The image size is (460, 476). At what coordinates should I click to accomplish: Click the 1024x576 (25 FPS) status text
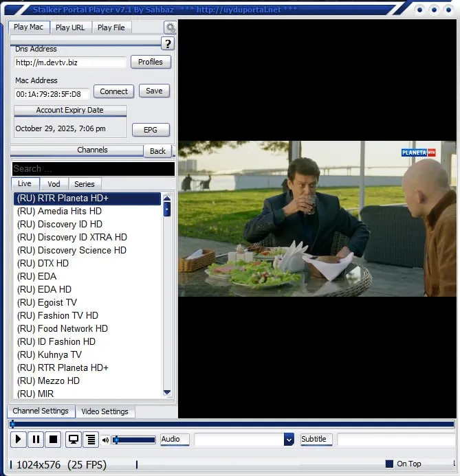coord(61,465)
